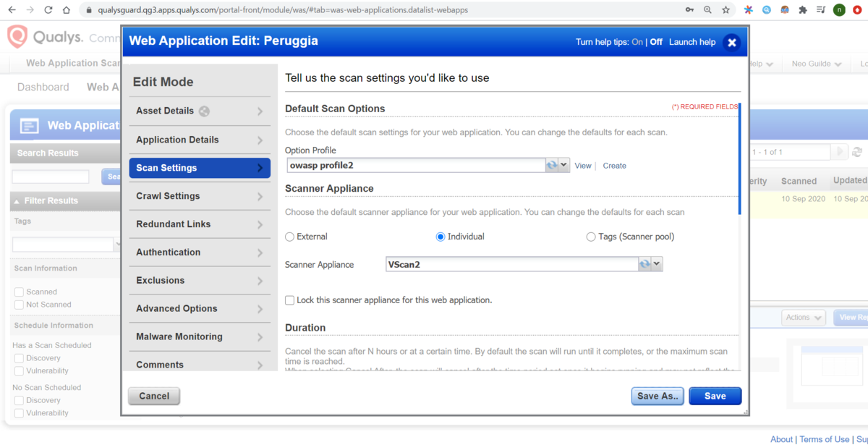The image size is (868, 445).
Task: Open the Redundant Links section
Action: pyautogui.click(x=200, y=224)
